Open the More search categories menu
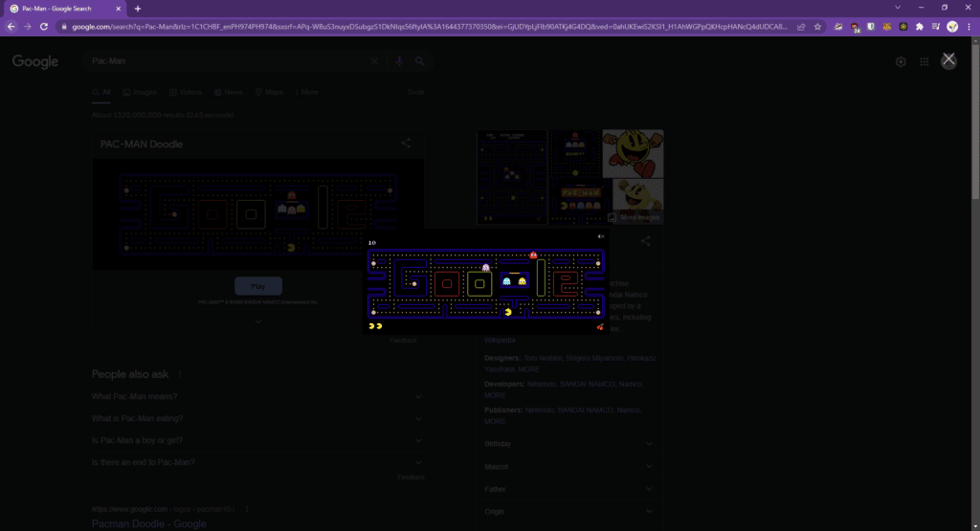Image resolution: width=980 pixels, height=531 pixels. 306,93
